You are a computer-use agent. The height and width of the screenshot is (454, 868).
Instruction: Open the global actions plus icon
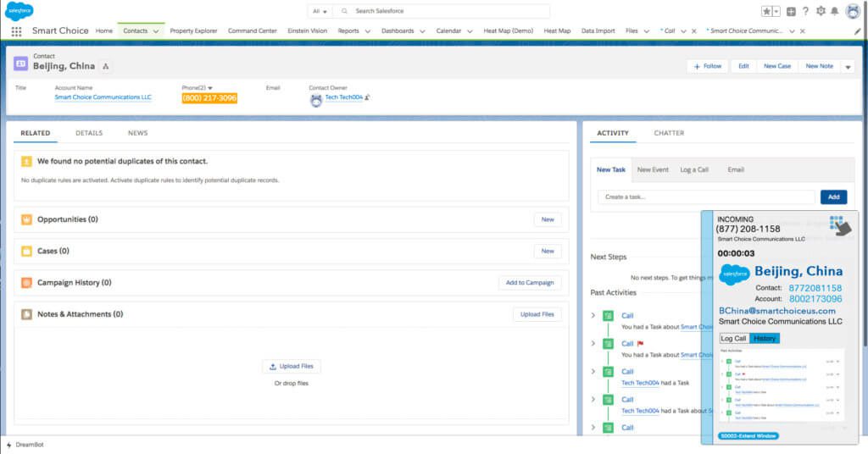click(791, 11)
